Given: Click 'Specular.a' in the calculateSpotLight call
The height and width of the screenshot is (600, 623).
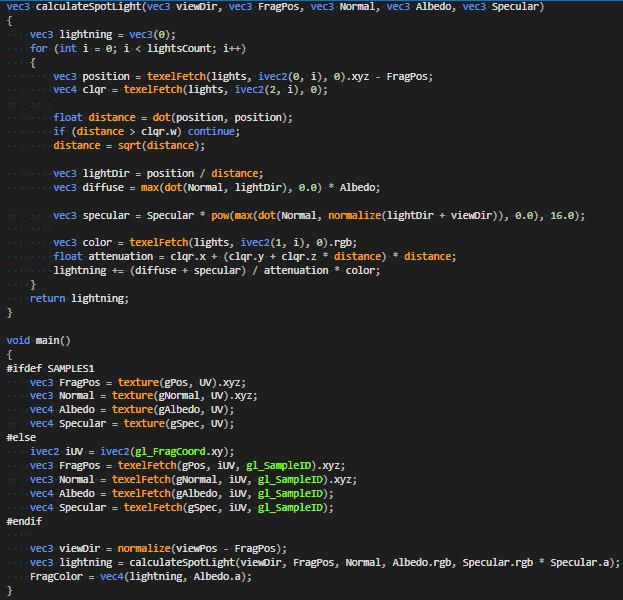Looking at the screenshot, I should tap(579, 563).
